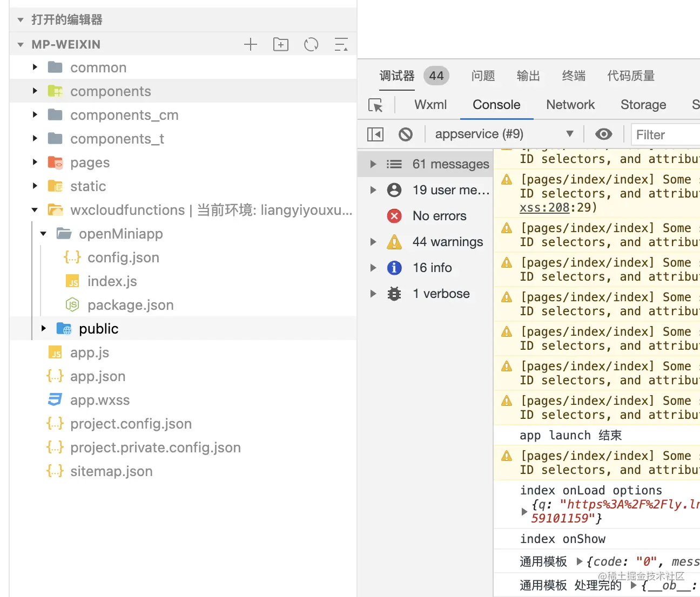
Task: Click the new folder icon
Action: pos(281,44)
